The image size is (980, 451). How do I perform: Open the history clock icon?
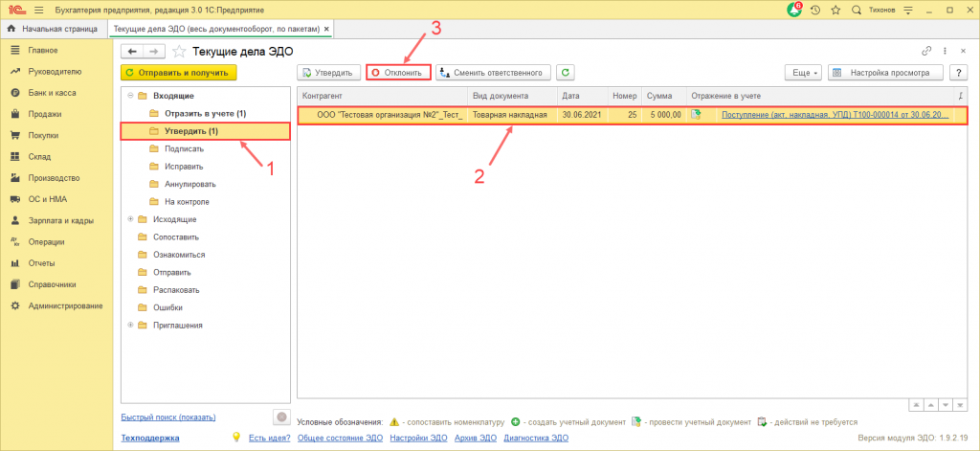point(815,11)
